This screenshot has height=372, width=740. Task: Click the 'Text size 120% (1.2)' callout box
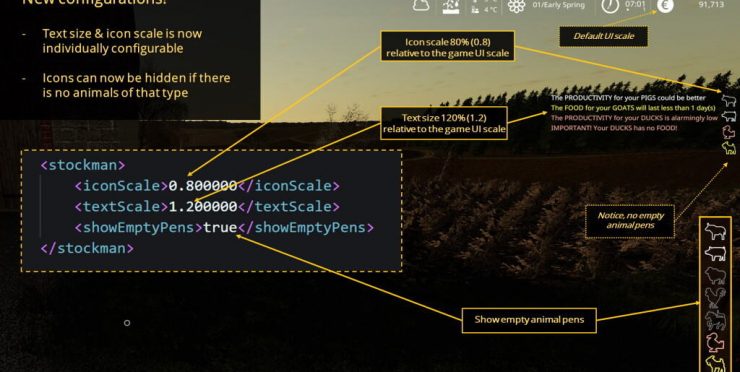pyautogui.click(x=444, y=123)
